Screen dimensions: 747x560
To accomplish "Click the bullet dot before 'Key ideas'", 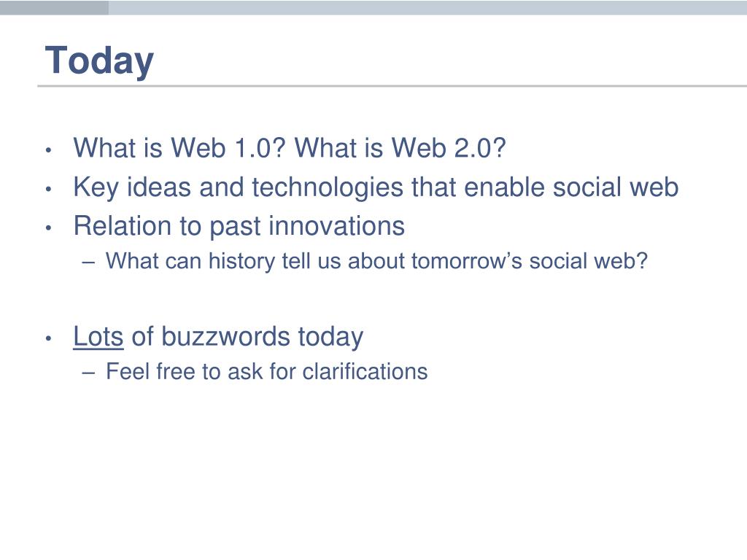I will pos(48,190).
